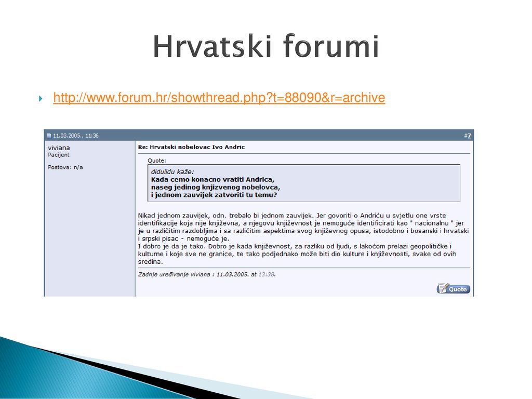Screen dimensions: 532x399
Task: Click the Quote button on viviana's post
Action: tap(453, 289)
